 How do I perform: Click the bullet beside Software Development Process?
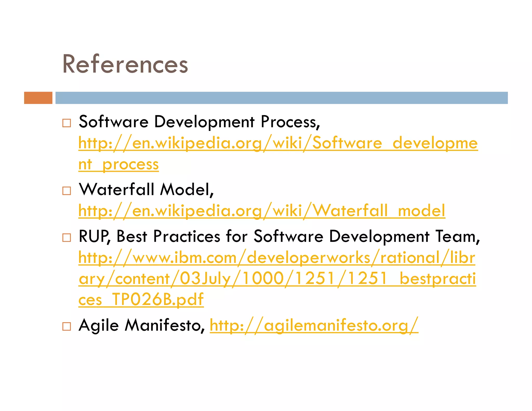point(66,123)
